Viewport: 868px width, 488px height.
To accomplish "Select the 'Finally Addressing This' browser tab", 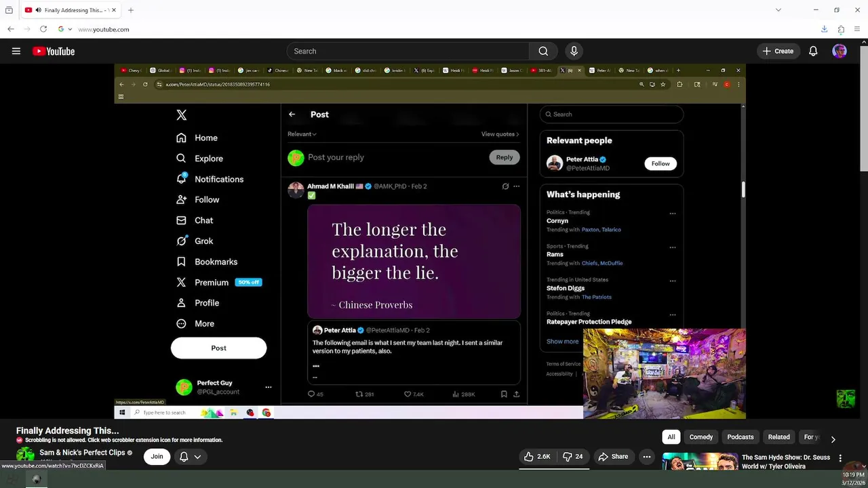I will click(x=71, y=10).
